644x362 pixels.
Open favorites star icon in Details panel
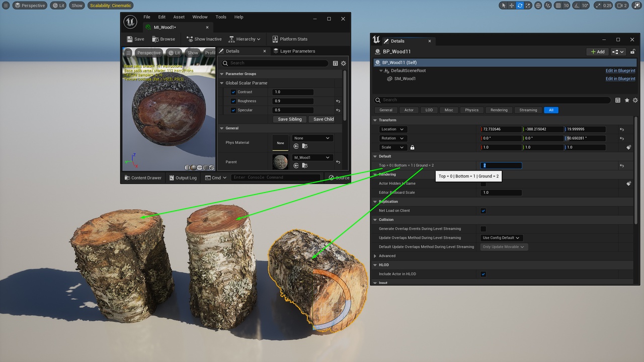click(627, 100)
